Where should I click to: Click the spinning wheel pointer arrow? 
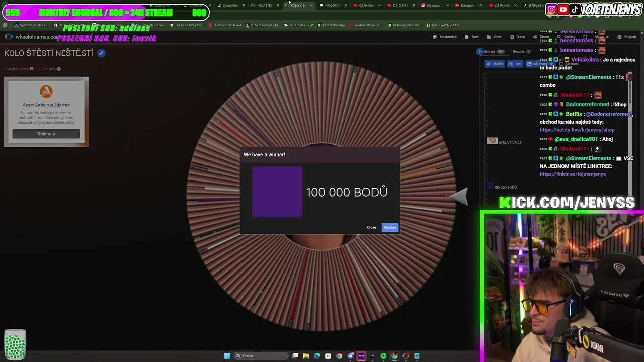point(459,197)
